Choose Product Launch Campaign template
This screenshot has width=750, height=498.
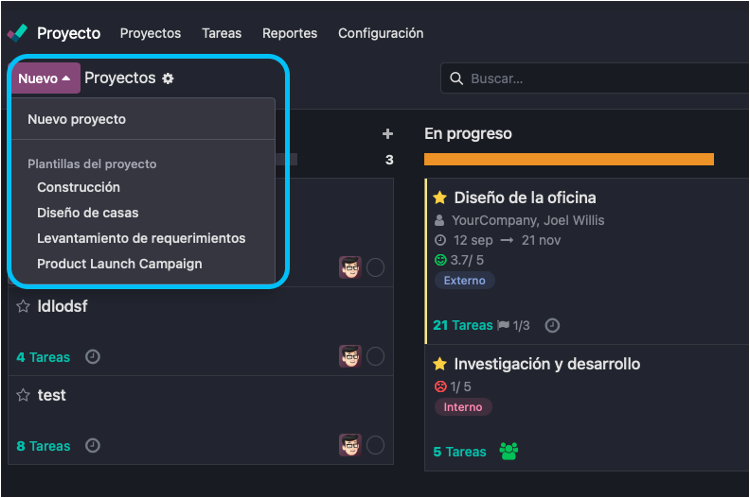point(143,264)
